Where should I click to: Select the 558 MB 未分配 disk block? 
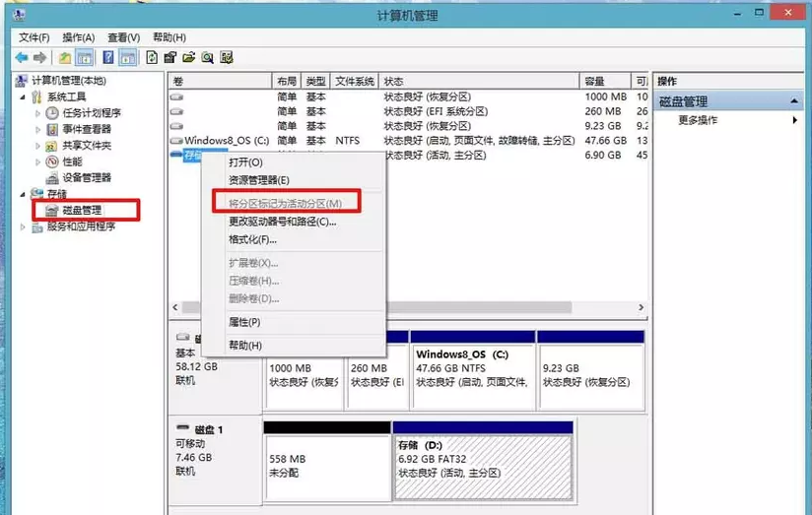pos(327,461)
